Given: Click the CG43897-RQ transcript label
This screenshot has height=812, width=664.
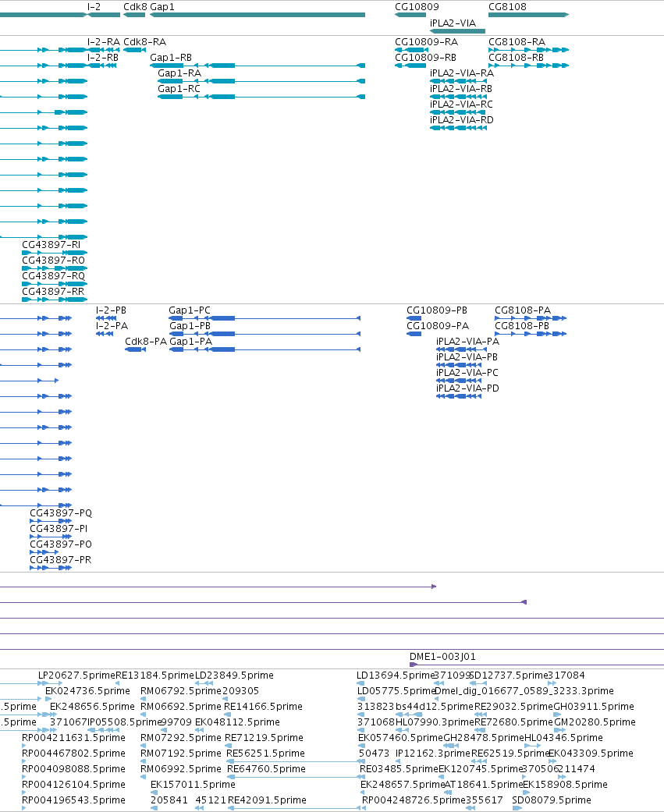Looking at the screenshot, I should pyautogui.click(x=53, y=275).
